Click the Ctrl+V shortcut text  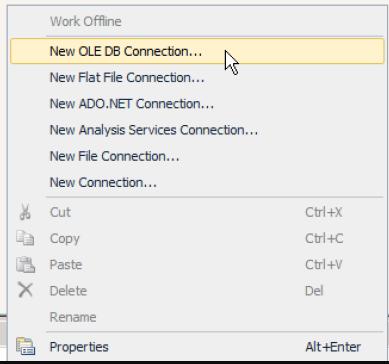pyautogui.click(x=324, y=265)
